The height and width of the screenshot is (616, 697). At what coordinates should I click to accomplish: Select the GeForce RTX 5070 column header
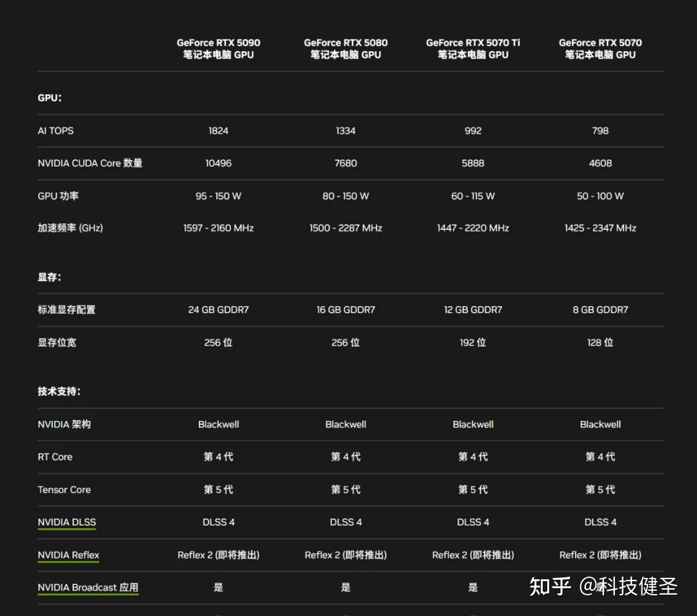[600, 48]
